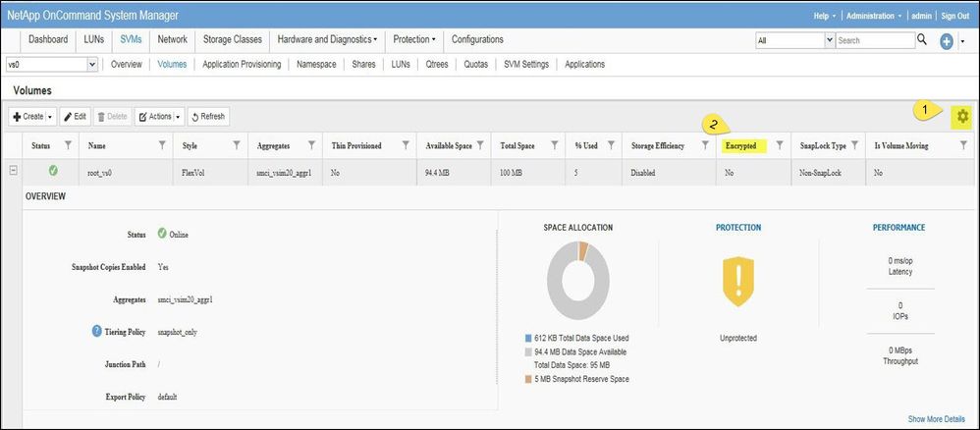Filter the Is Volume Moving column
This screenshot has height=430, width=980.
[x=963, y=145]
